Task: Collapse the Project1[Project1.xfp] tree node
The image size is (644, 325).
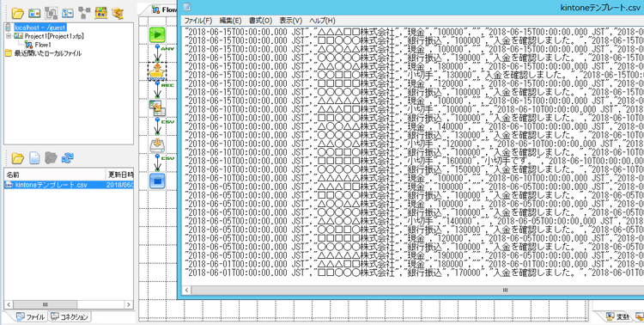Action: [9, 36]
